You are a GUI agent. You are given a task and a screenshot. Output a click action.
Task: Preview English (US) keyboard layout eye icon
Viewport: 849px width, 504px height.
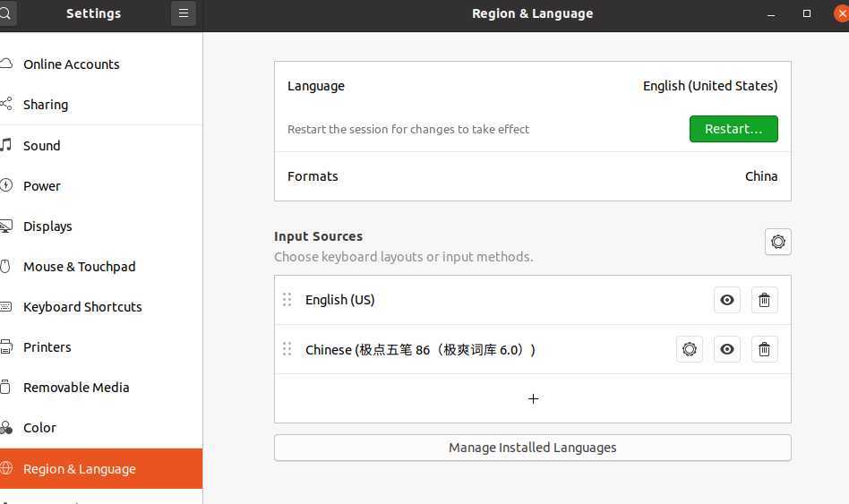click(726, 300)
